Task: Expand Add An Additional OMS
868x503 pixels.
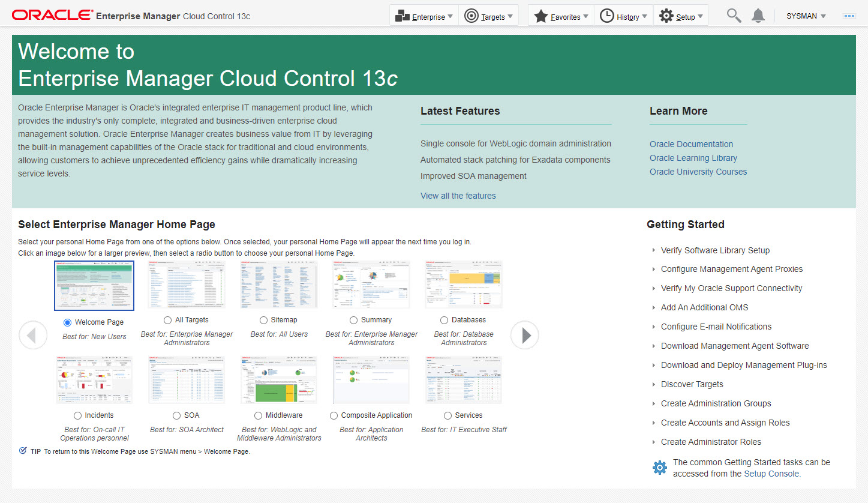Action: pyautogui.click(x=654, y=308)
